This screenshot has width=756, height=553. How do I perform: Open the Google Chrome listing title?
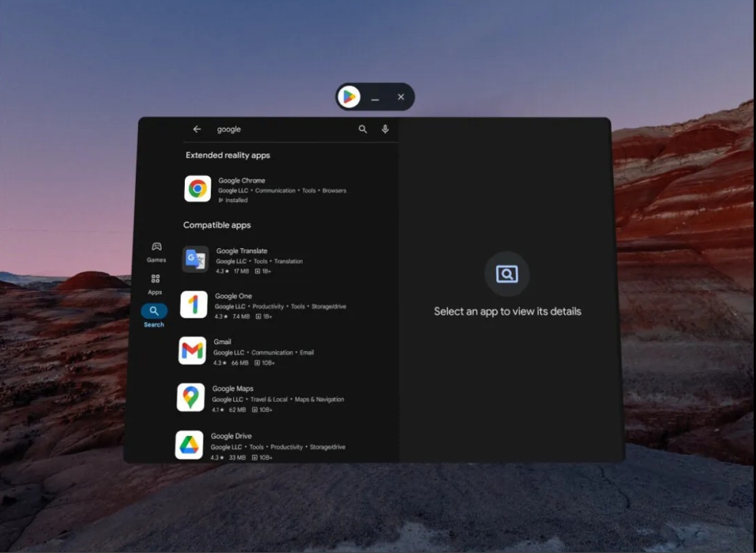point(241,180)
